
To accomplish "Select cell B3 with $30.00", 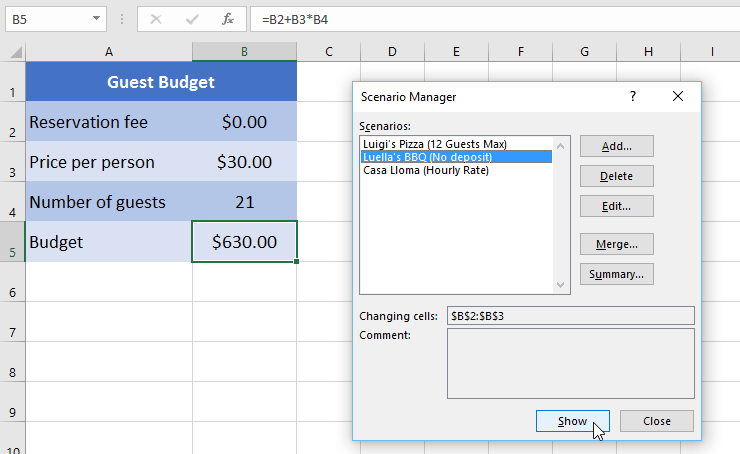I will (244, 161).
